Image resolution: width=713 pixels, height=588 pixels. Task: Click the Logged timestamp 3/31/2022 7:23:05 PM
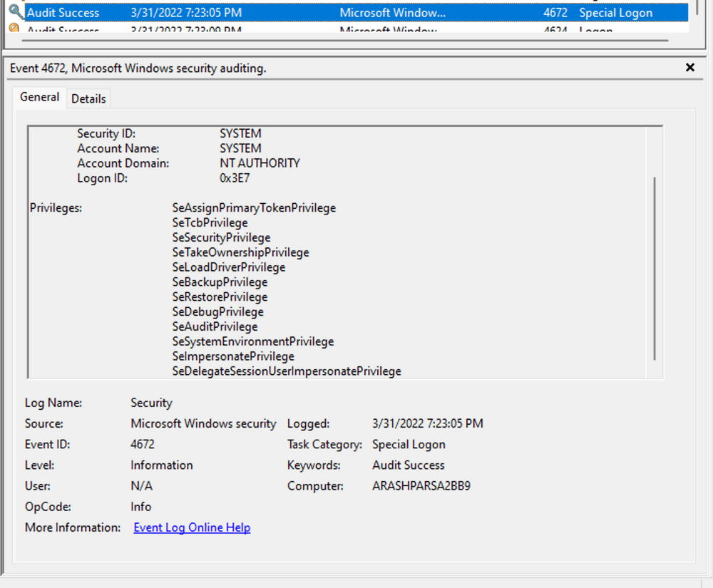pos(426,423)
